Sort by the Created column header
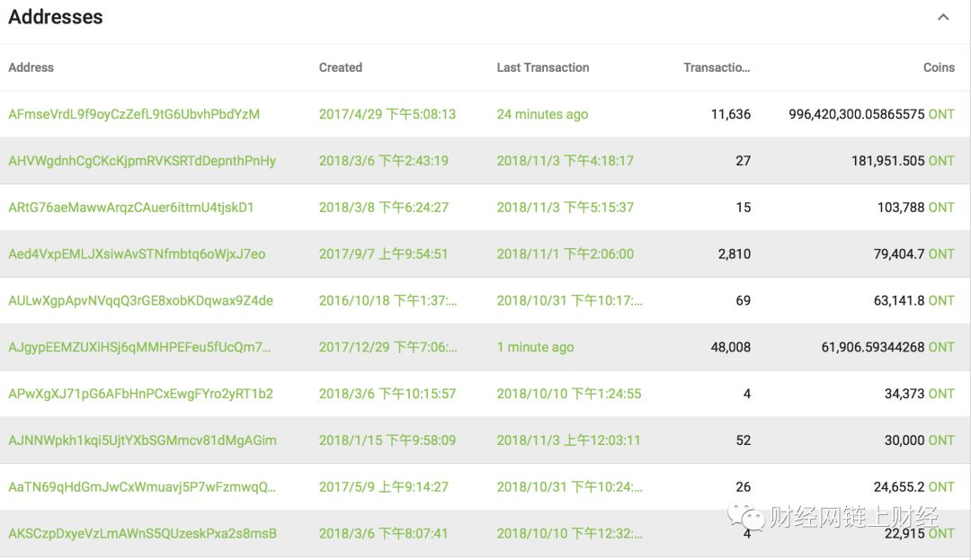The height and width of the screenshot is (560, 971). tap(341, 67)
